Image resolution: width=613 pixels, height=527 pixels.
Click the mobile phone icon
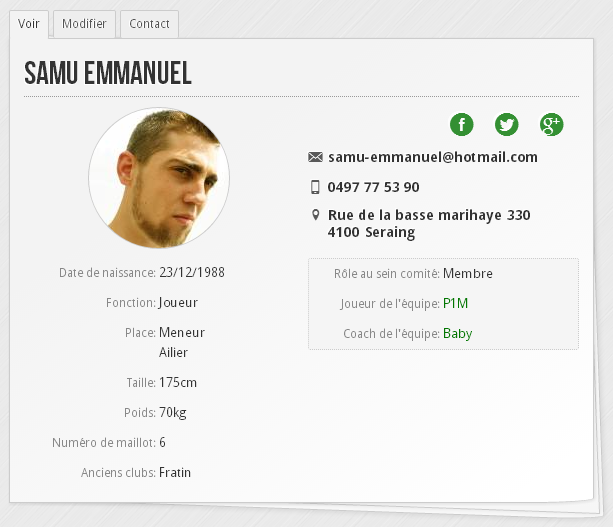[x=315, y=187]
